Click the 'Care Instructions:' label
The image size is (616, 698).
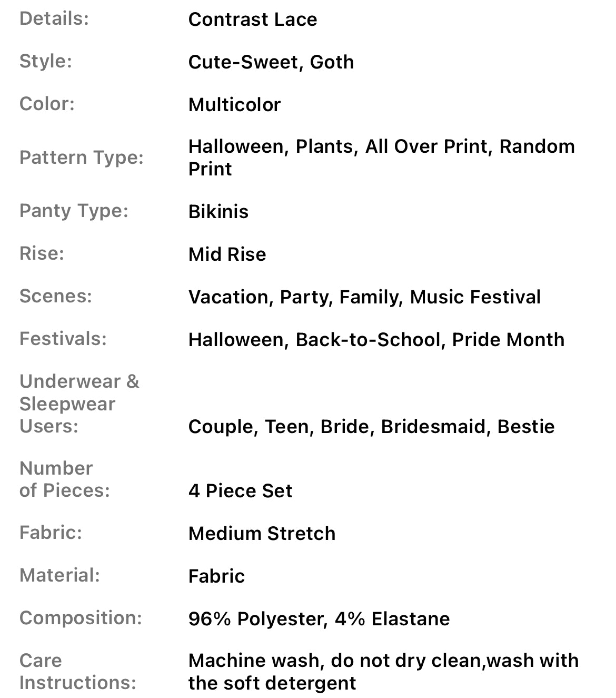point(77,672)
